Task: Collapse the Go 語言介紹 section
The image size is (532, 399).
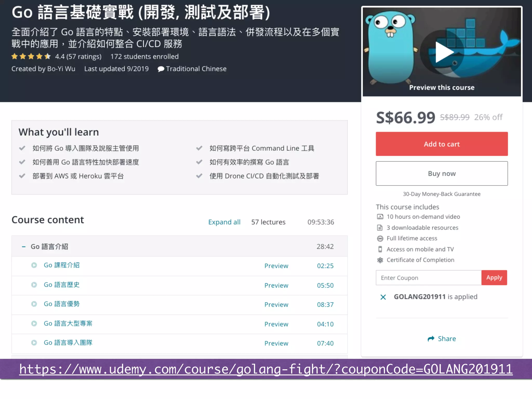Action: [179, 246]
